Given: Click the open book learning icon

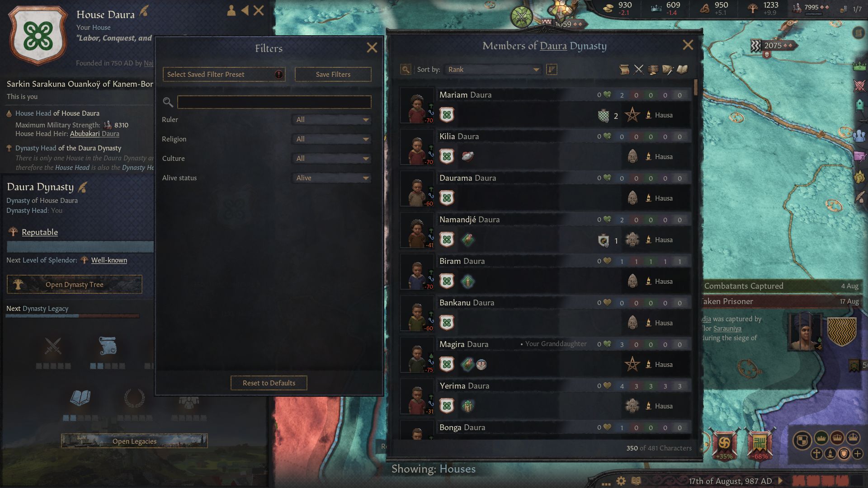Looking at the screenshot, I should pos(682,70).
